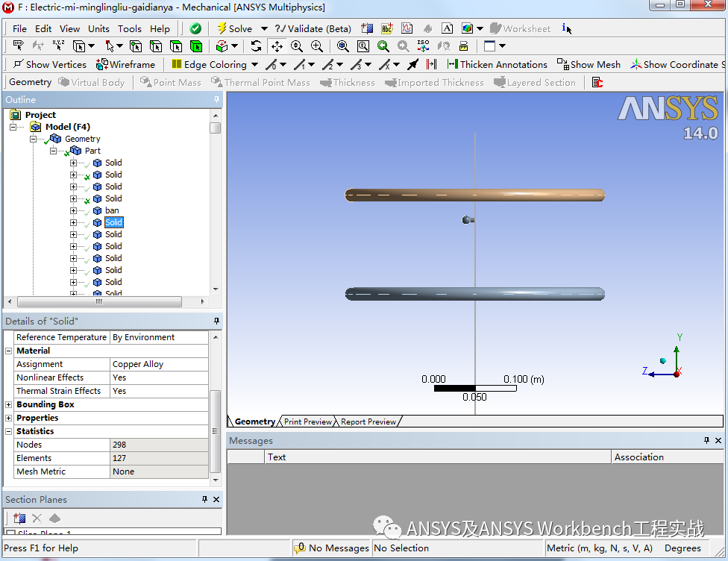Open the Edit menu
The width and height of the screenshot is (728, 561).
pyautogui.click(x=43, y=29)
